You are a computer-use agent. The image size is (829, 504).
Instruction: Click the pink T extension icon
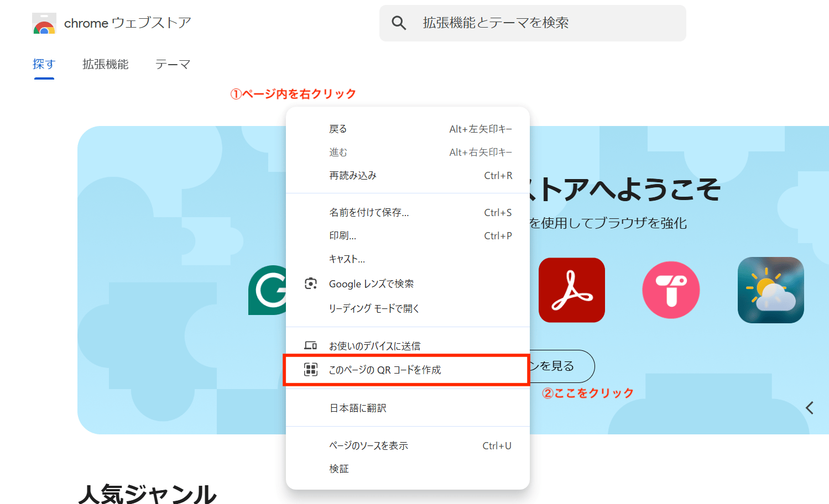pos(670,290)
